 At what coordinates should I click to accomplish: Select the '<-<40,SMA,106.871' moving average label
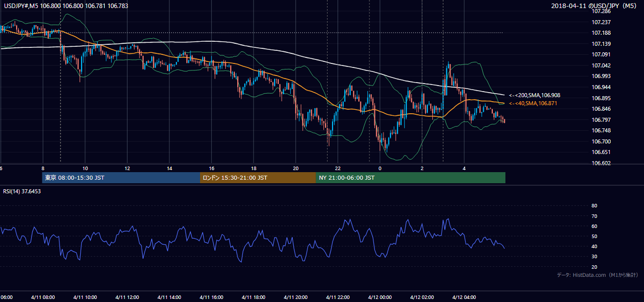tap(533, 103)
